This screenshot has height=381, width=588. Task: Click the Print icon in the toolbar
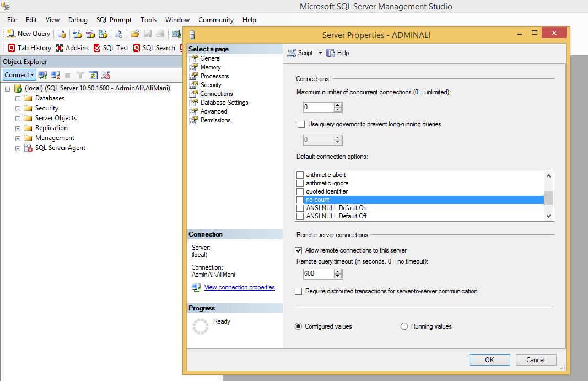(x=160, y=34)
